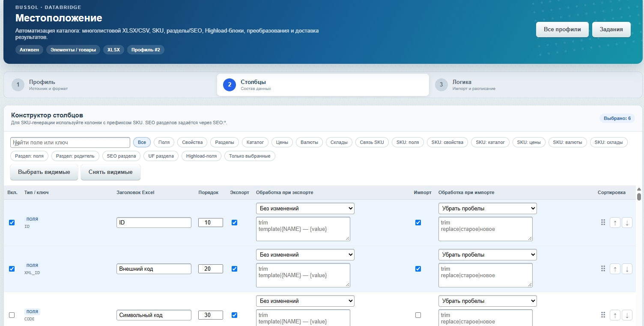Open import processing dropdown for ID row
Viewport: 644px width, 326px height.
coord(488,208)
